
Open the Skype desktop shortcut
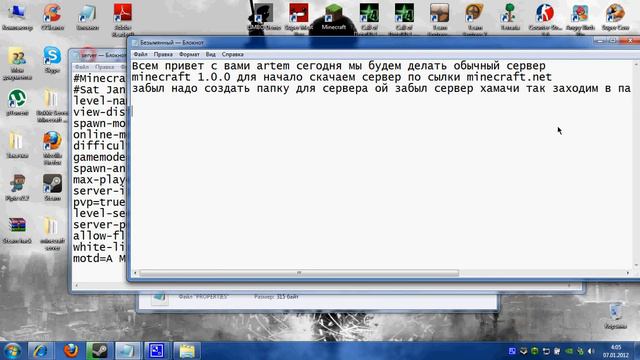52,60
